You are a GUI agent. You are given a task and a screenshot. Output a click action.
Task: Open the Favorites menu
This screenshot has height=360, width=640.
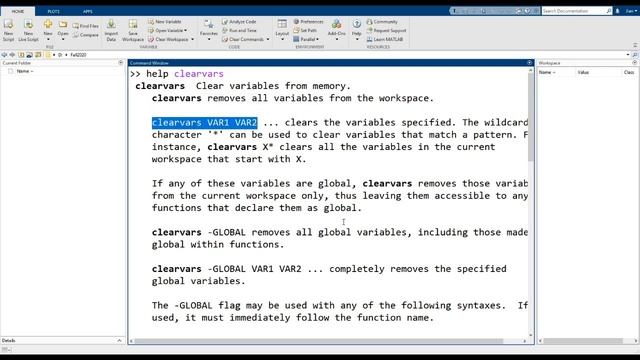[209, 30]
